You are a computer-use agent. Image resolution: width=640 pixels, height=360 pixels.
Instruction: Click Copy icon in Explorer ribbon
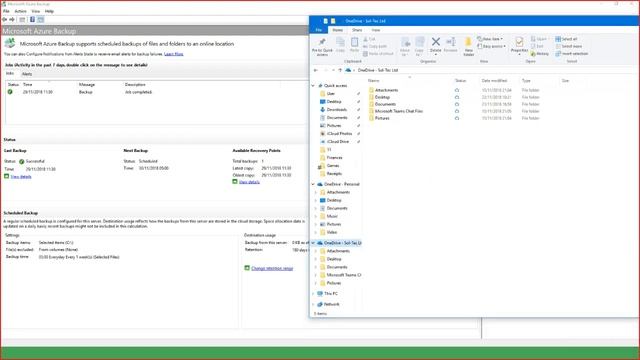point(340,45)
